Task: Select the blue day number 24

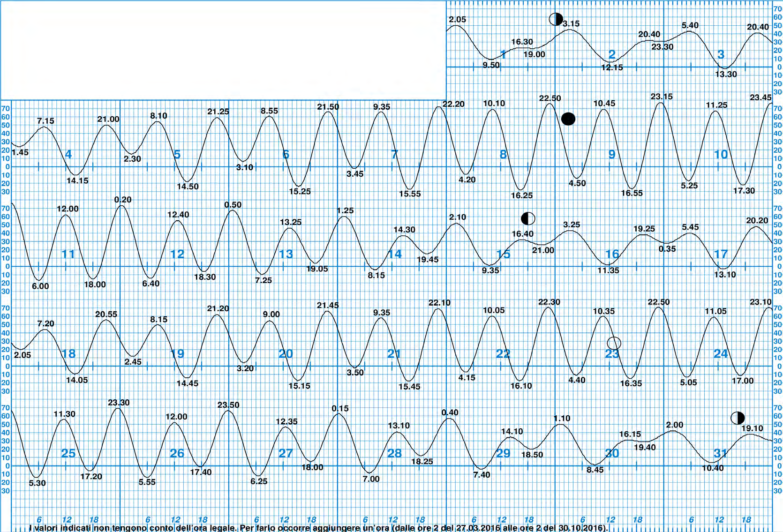Action: coord(721,353)
